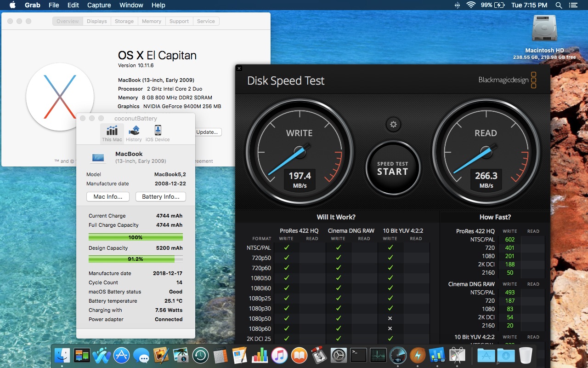588x368 pixels.
Task: Open the Applications folder in dock
Action: pyautogui.click(x=486, y=355)
